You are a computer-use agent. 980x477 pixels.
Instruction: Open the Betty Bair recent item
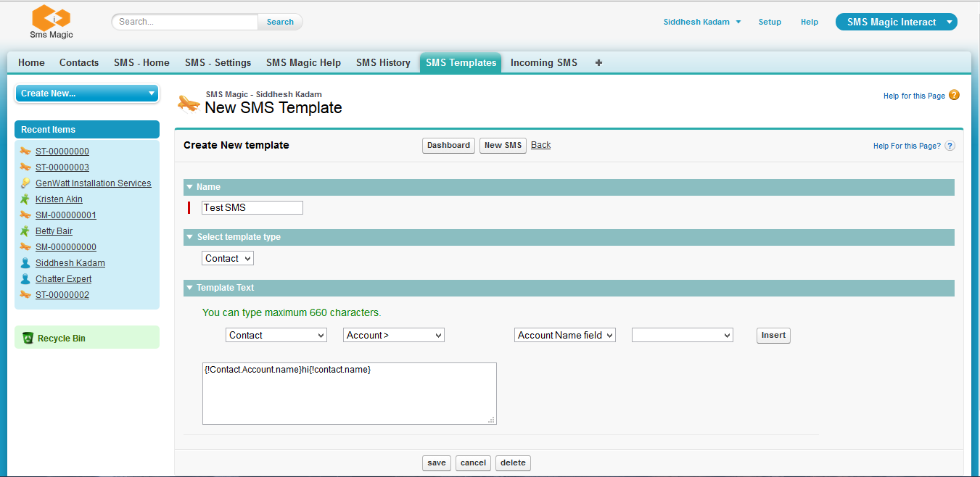54,231
